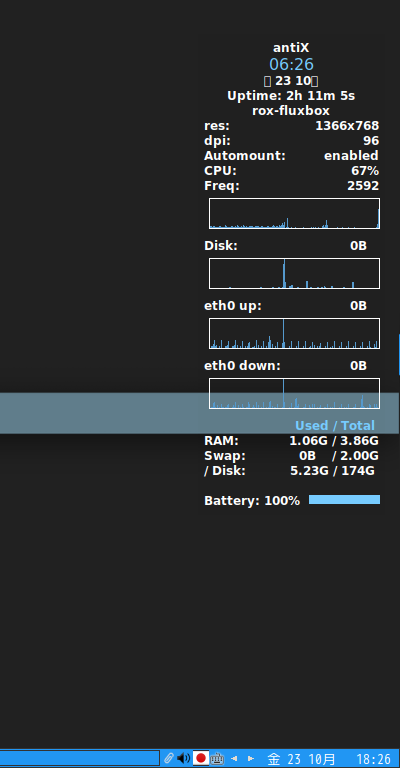The image size is (400, 768).
Task: Click the paperclip icon in system tray
Action: click(168, 758)
